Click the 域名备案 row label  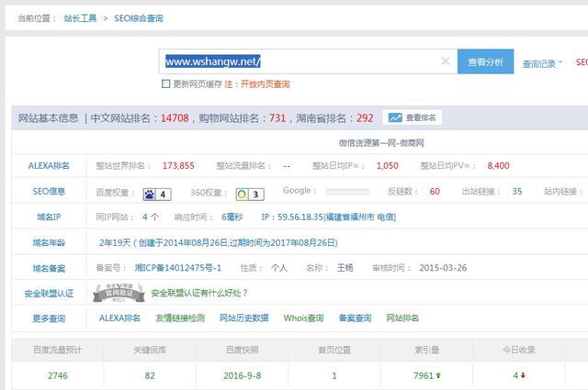coord(49,268)
